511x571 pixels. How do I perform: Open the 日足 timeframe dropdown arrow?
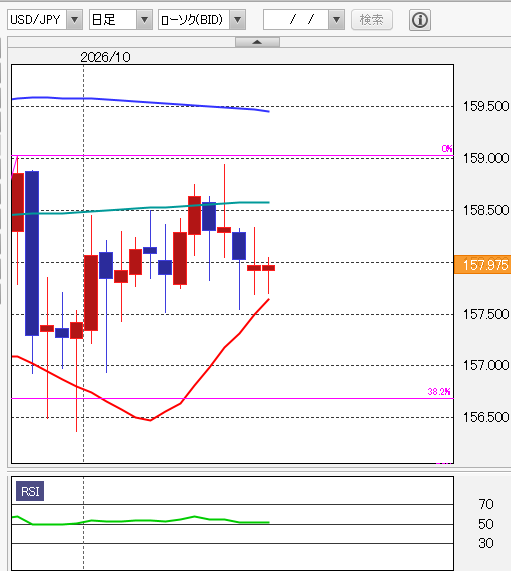coord(144,20)
